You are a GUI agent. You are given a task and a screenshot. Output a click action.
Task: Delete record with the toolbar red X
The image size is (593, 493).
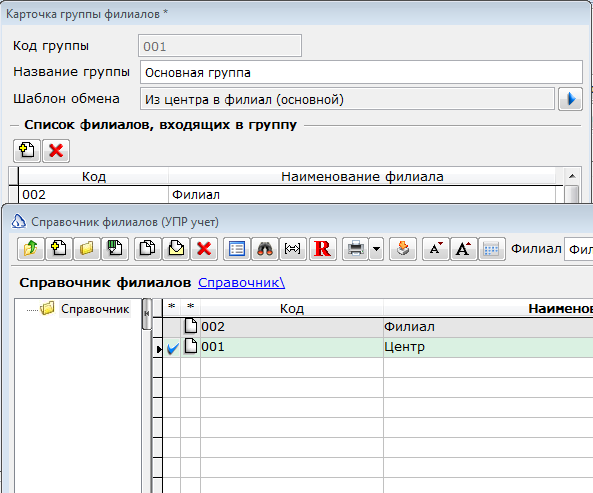pos(204,249)
